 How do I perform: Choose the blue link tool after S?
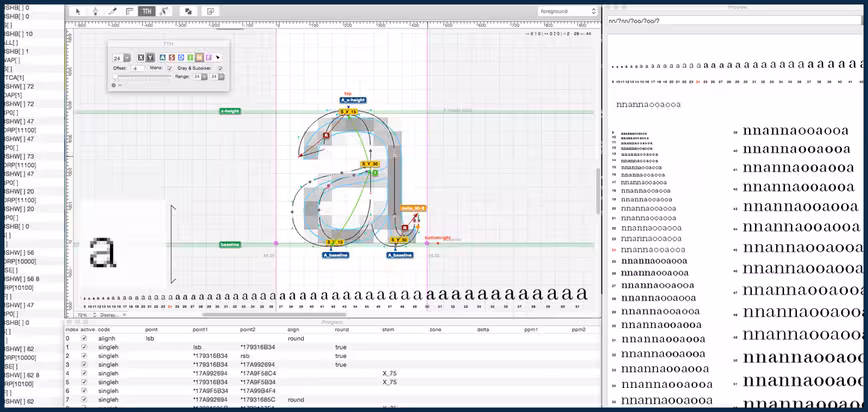point(181,57)
